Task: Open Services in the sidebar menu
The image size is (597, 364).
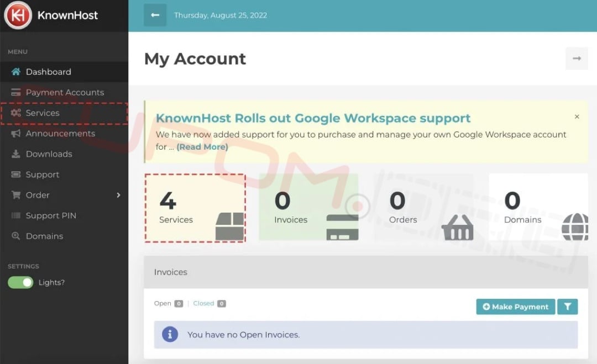Action: click(x=64, y=113)
